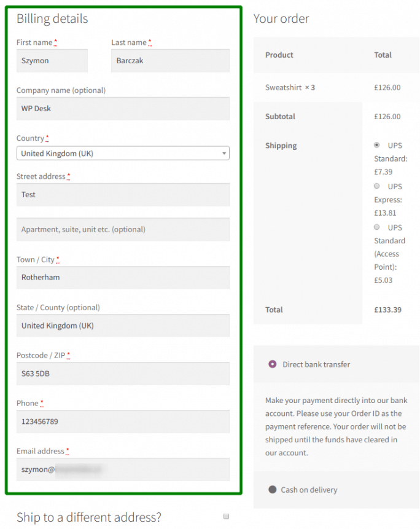Select the Email address field
Screen dimensions: 420x529
[x=122, y=469]
